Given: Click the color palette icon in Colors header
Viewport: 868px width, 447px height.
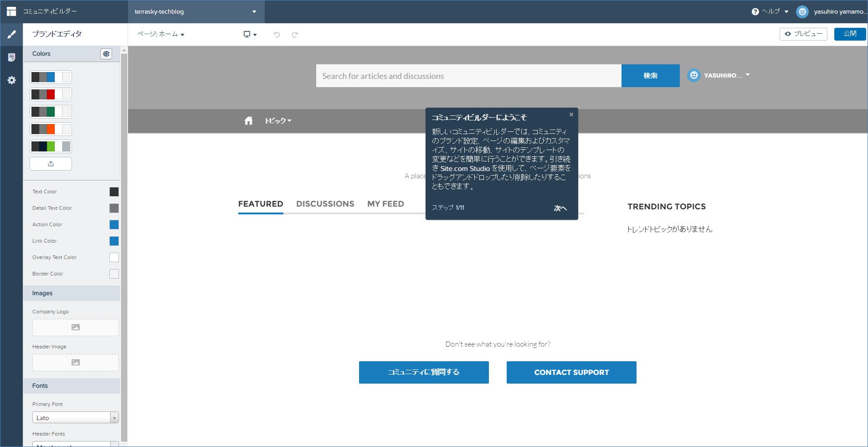Looking at the screenshot, I should coord(106,54).
